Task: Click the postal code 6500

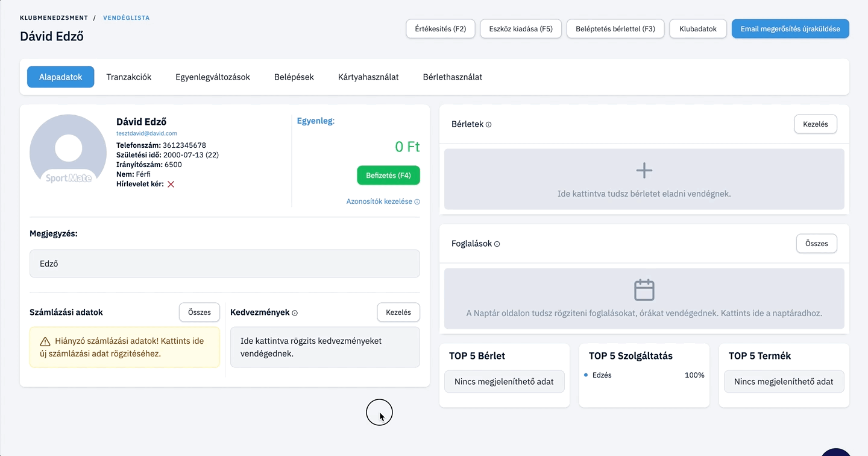Action: click(173, 165)
